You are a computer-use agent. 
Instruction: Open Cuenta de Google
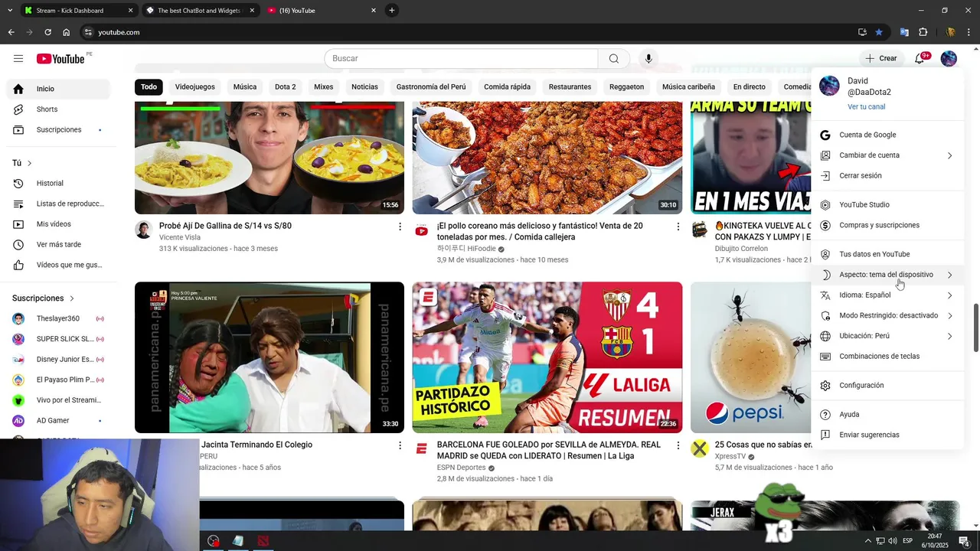887,135
